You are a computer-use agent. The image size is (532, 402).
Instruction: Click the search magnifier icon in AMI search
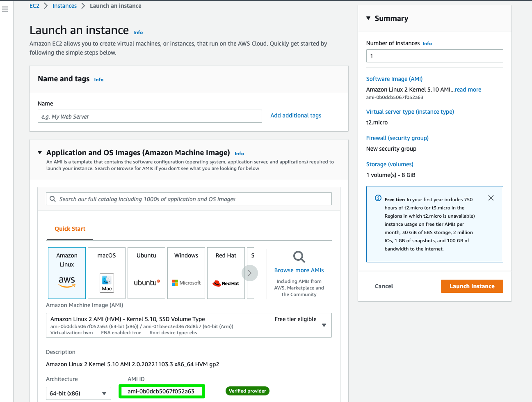click(x=53, y=199)
